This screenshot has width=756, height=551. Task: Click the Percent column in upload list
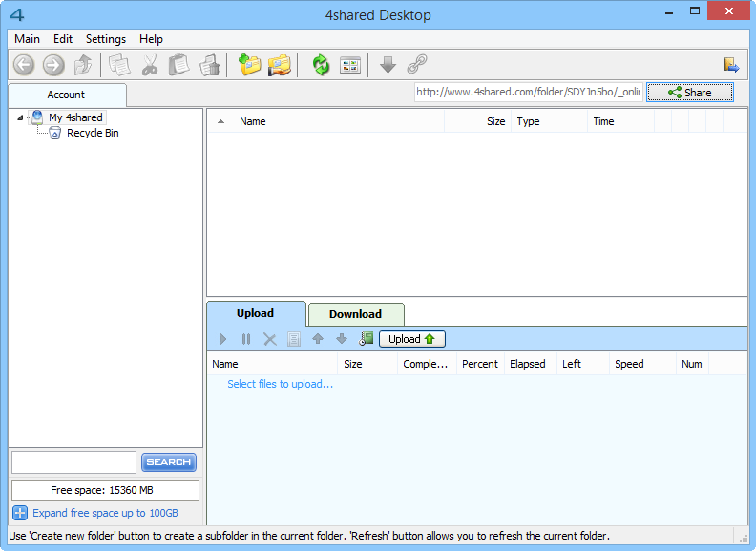click(x=480, y=364)
